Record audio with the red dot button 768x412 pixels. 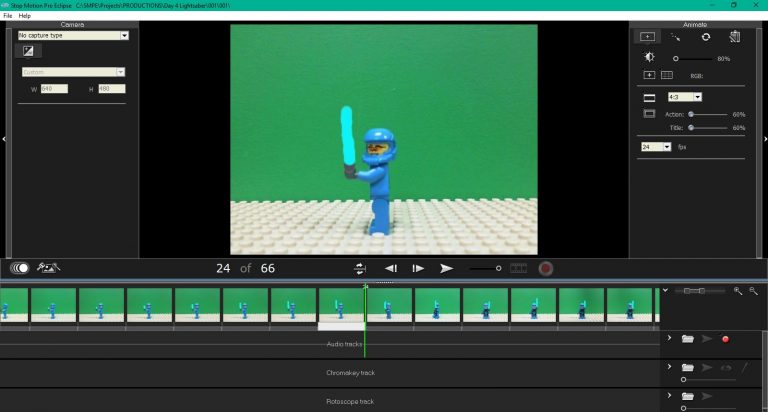pyautogui.click(x=725, y=339)
